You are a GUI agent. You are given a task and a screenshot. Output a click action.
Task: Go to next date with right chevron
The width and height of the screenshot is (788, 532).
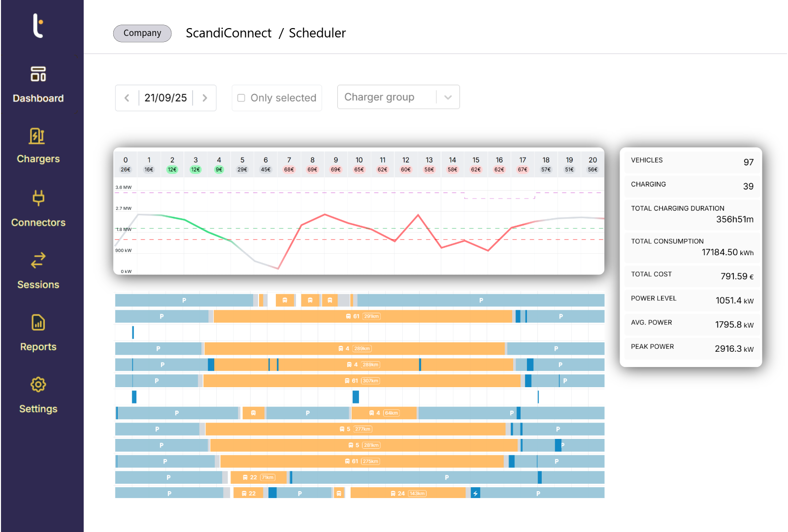click(x=205, y=98)
